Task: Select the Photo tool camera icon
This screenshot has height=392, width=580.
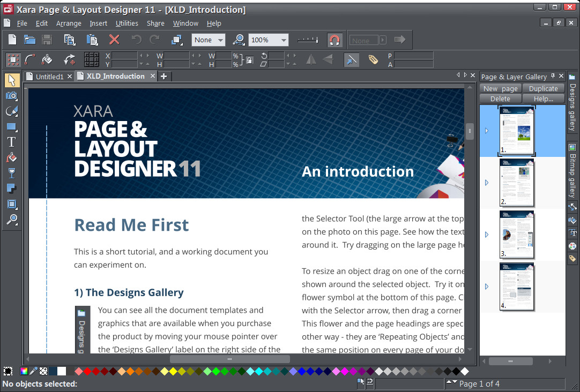Action: (12, 96)
